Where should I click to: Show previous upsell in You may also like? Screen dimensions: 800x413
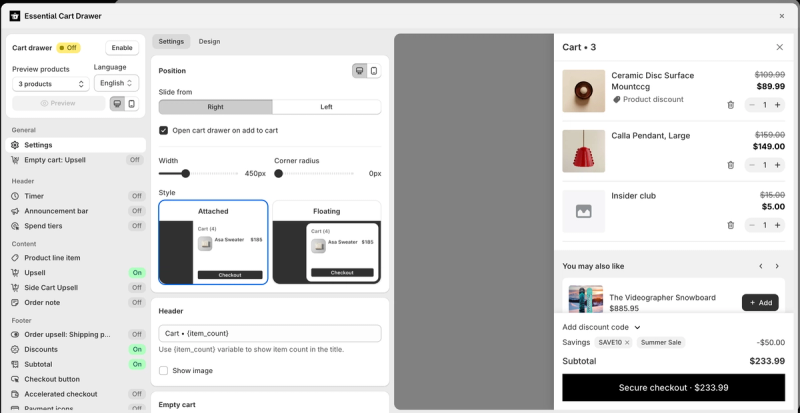point(761,266)
